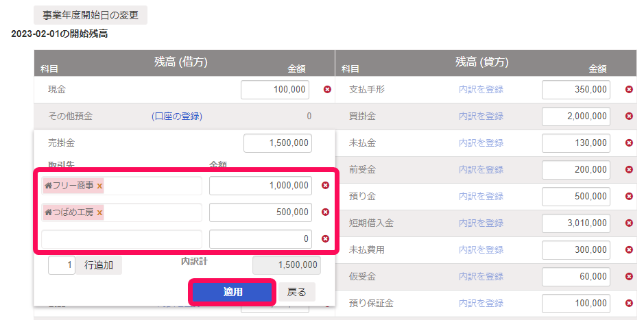Click the 戻る button
The width and height of the screenshot is (644, 320).
297,292
